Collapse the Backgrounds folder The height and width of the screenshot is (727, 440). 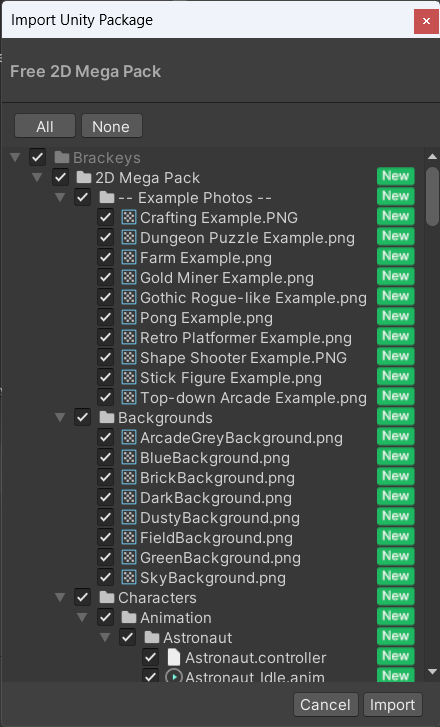[x=60, y=417]
